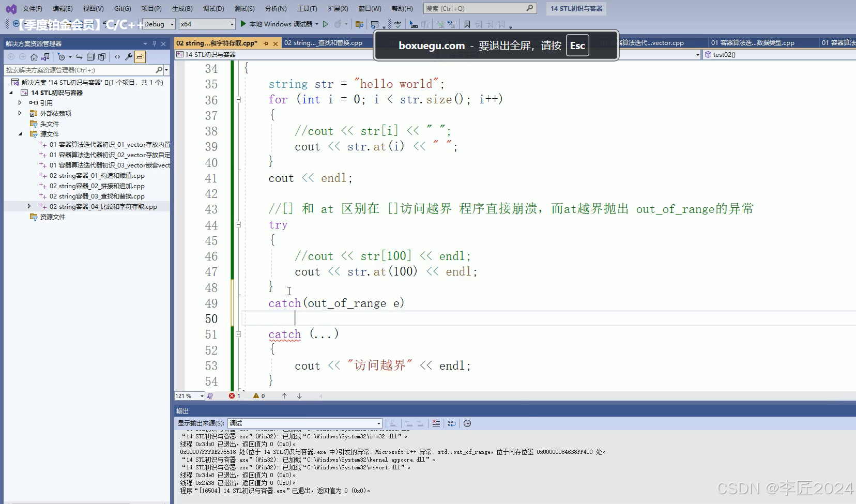Click the 14 STL初识与容器 title button
The image size is (856, 504).
(576, 9)
